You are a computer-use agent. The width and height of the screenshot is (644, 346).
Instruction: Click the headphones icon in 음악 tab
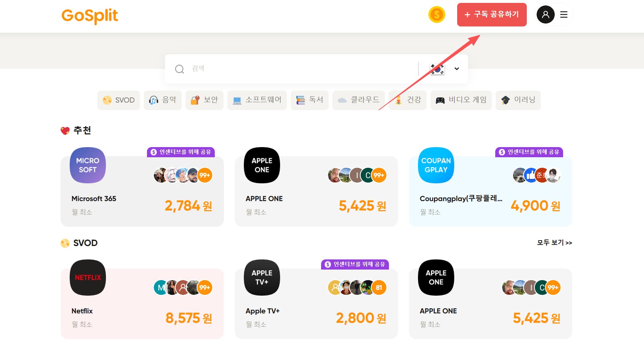point(153,100)
